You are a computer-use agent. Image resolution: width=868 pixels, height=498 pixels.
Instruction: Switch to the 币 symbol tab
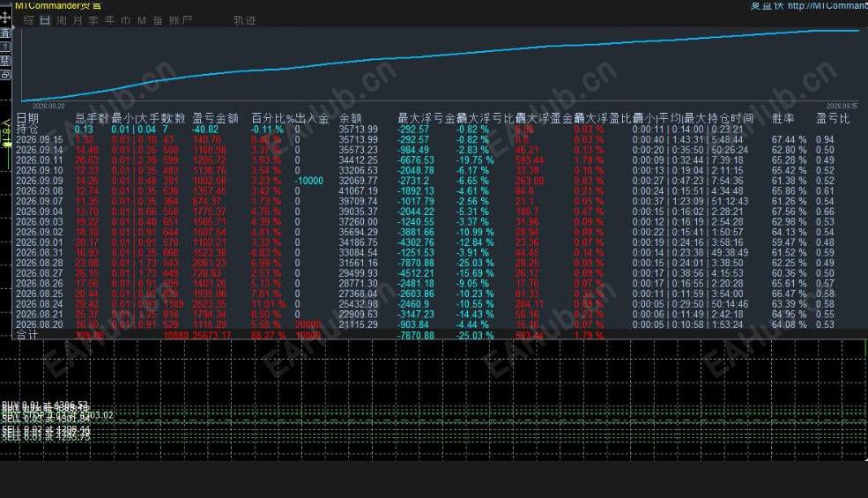[126, 20]
